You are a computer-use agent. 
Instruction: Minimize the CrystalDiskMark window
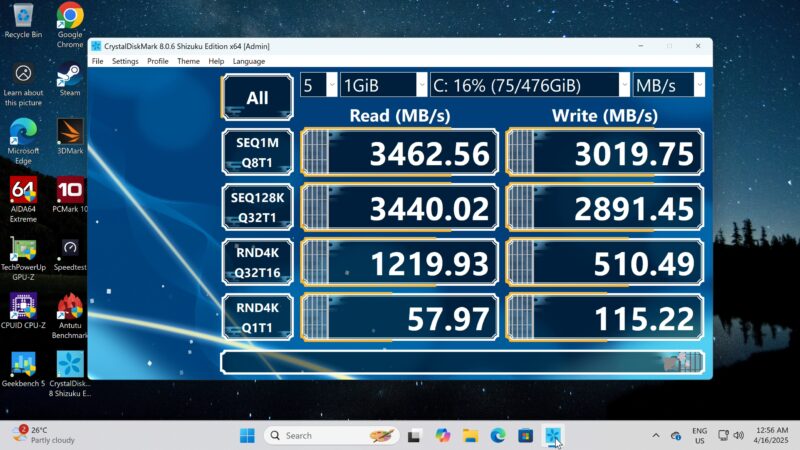click(641, 46)
